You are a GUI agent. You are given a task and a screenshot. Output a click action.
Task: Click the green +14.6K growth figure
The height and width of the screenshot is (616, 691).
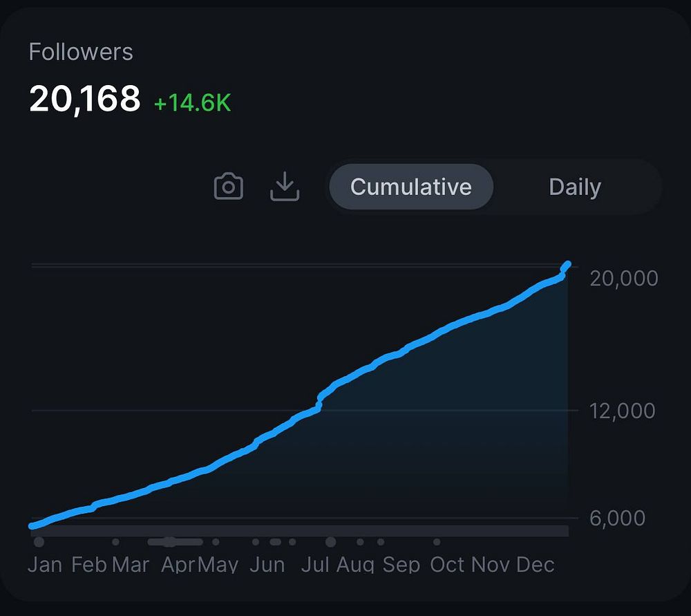(192, 103)
